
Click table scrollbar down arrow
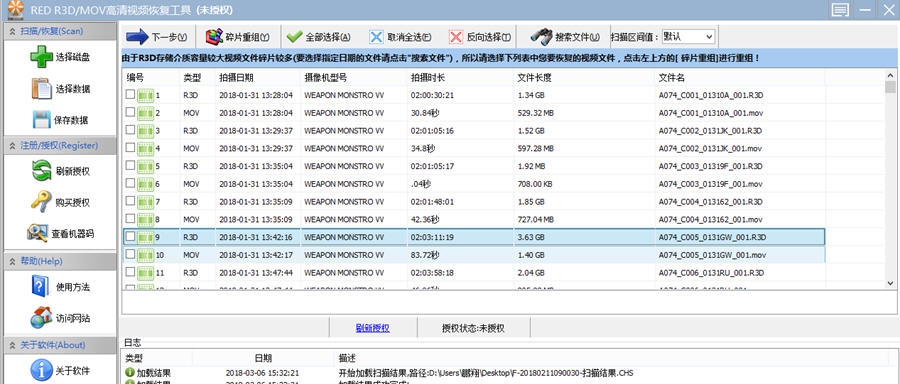[890, 283]
